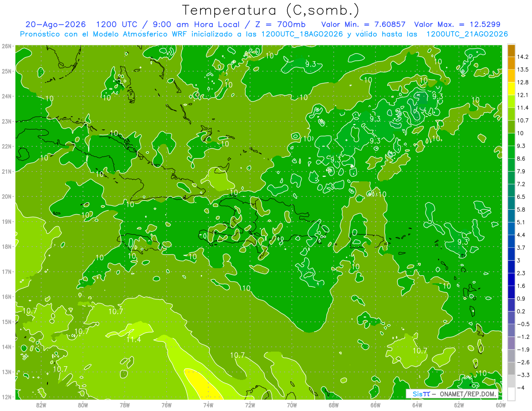532x411 pixels.
Task: Click the 24N latitude axis label
Action: [x=6, y=96]
